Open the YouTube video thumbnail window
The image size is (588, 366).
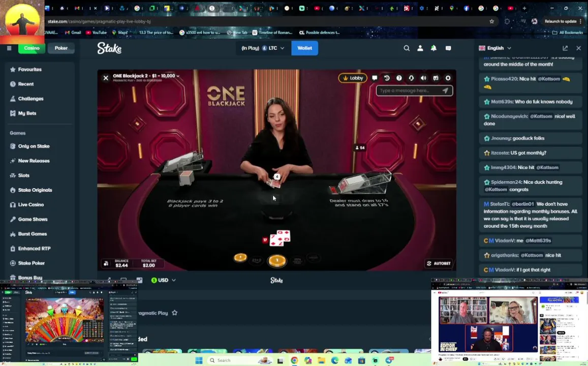(509, 321)
